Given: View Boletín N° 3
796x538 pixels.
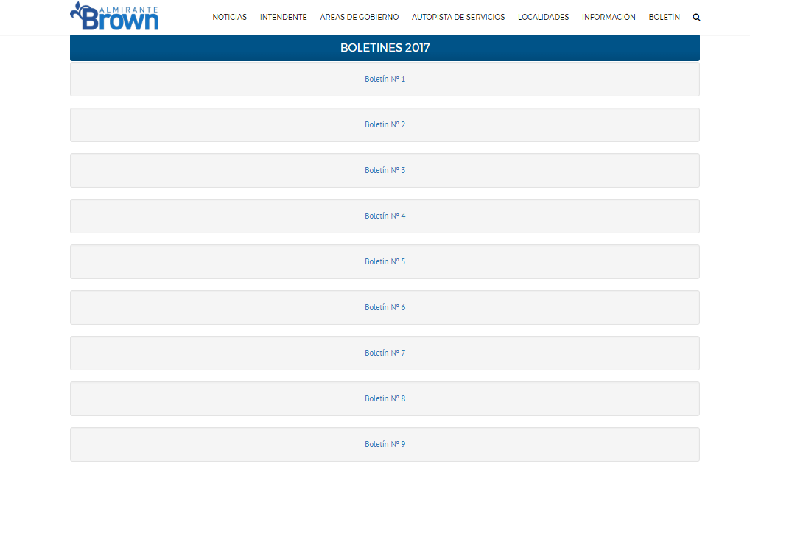Looking at the screenshot, I should coord(385,171).
